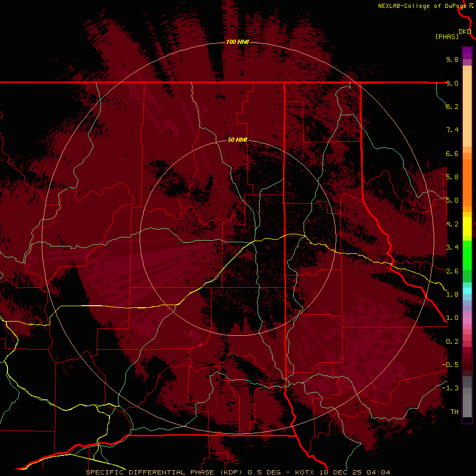Click the 9.8 legend value
476x476 pixels.
tap(452, 59)
